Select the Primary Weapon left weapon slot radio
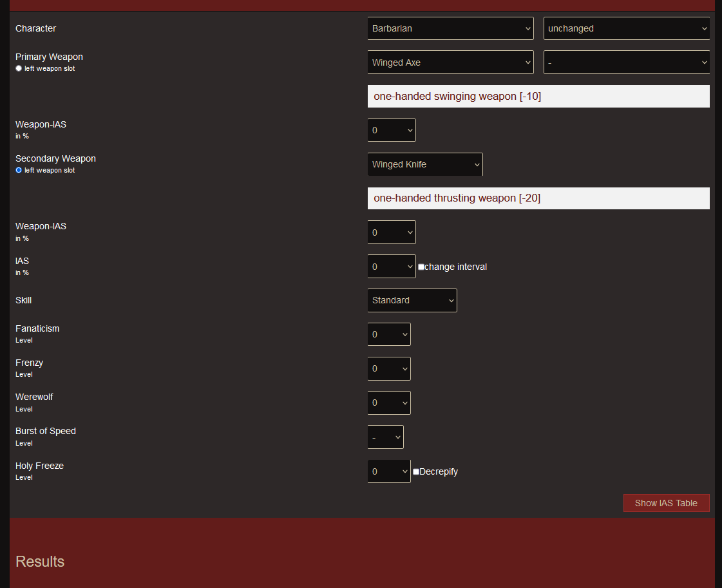Image resolution: width=722 pixels, height=588 pixels. coord(19,69)
